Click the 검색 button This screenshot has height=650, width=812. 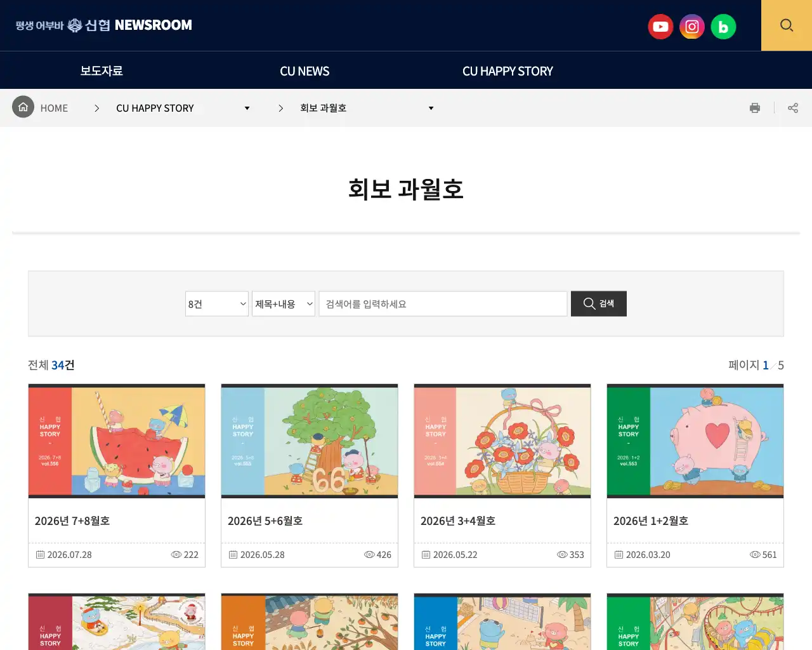pos(599,304)
